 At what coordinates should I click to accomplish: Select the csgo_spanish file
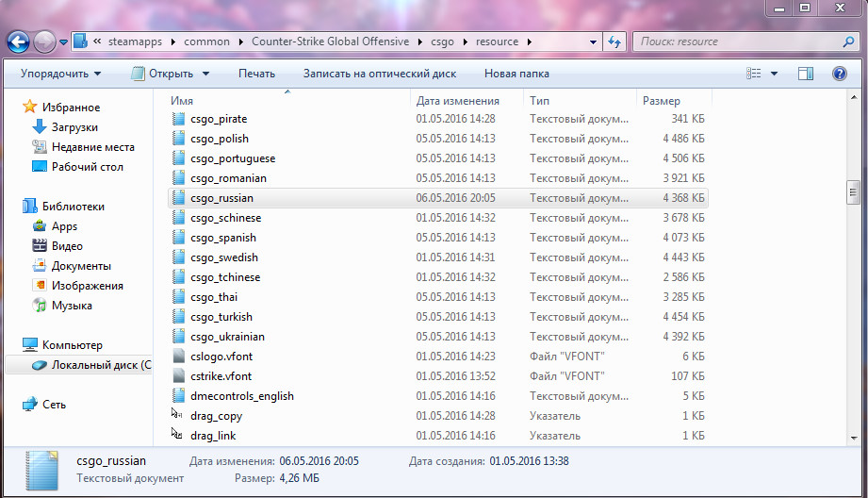[223, 238]
